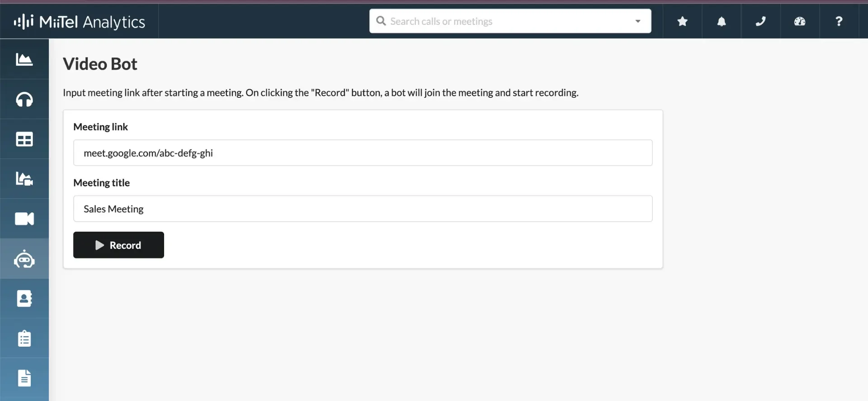Select the Video Bot robot sidebar icon
Image resolution: width=868 pixels, height=401 pixels.
pyautogui.click(x=24, y=259)
